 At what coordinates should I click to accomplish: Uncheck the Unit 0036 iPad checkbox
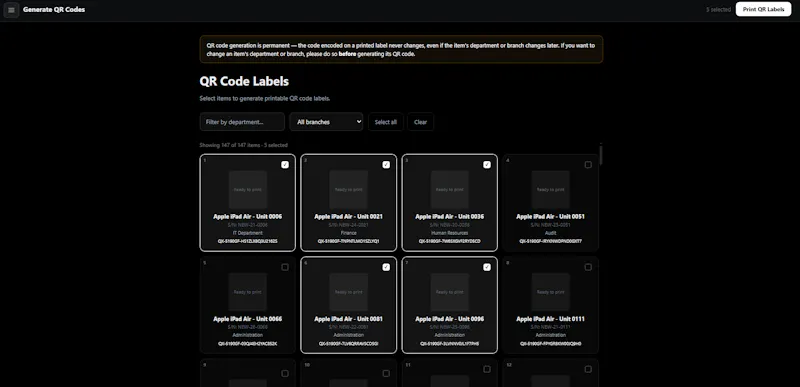tap(487, 165)
